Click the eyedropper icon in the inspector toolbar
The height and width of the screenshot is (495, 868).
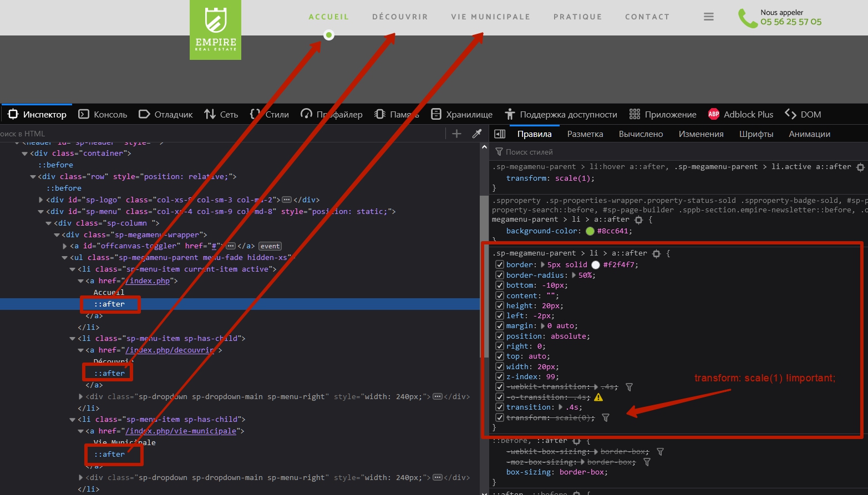click(x=476, y=134)
